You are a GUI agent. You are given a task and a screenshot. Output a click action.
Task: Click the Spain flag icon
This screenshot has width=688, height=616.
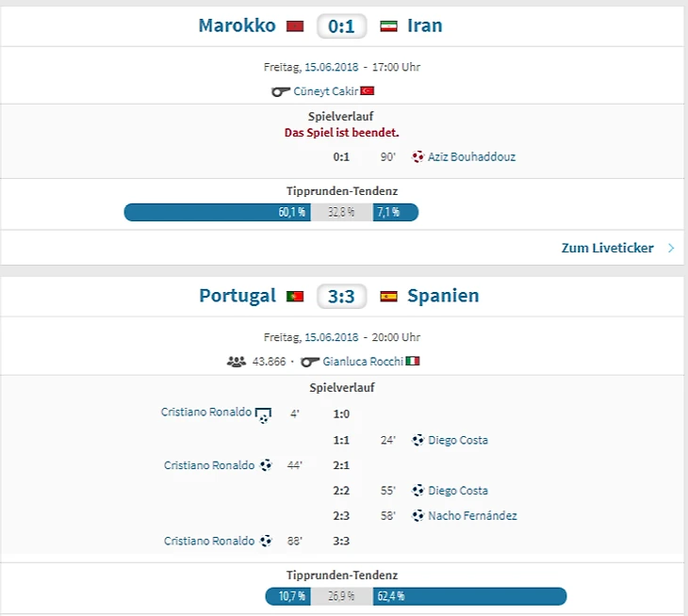[388, 297]
